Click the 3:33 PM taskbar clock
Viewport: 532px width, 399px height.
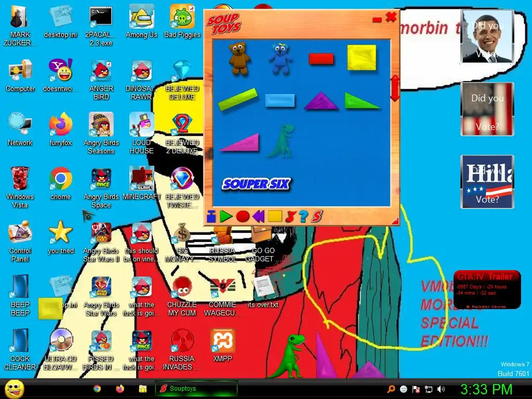[x=486, y=389]
